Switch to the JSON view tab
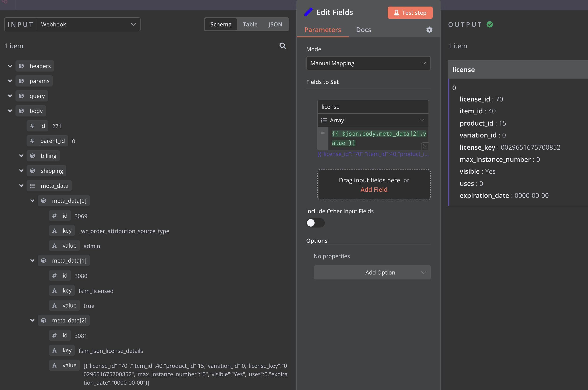The height and width of the screenshot is (390, 588). pyautogui.click(x=275, y=24)
